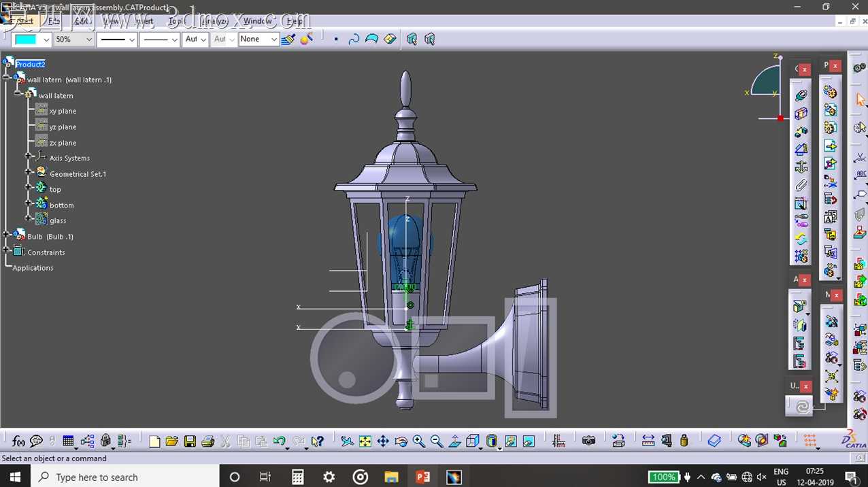
Task: Click the Knowledge Inspector chat-bubble icon
Action: (36, 441)
